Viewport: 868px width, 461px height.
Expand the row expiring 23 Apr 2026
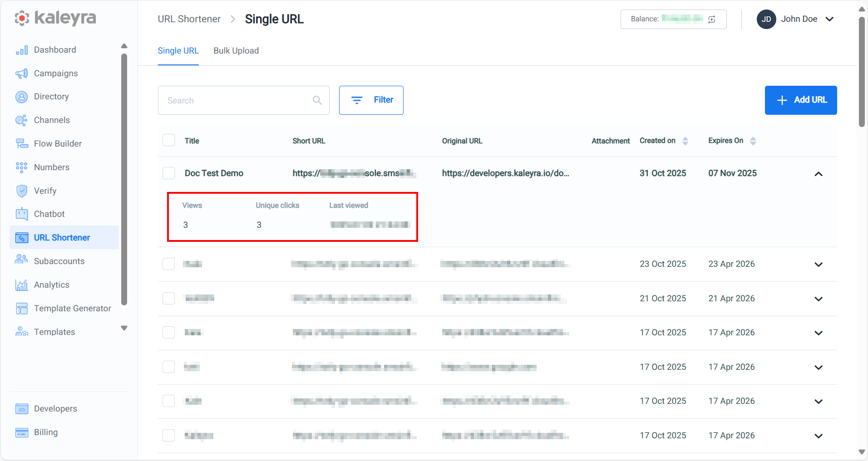point(819,265)
